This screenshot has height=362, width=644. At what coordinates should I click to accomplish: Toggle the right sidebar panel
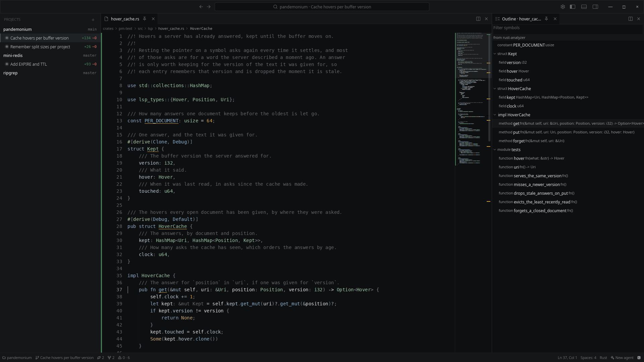coord(595,7)
